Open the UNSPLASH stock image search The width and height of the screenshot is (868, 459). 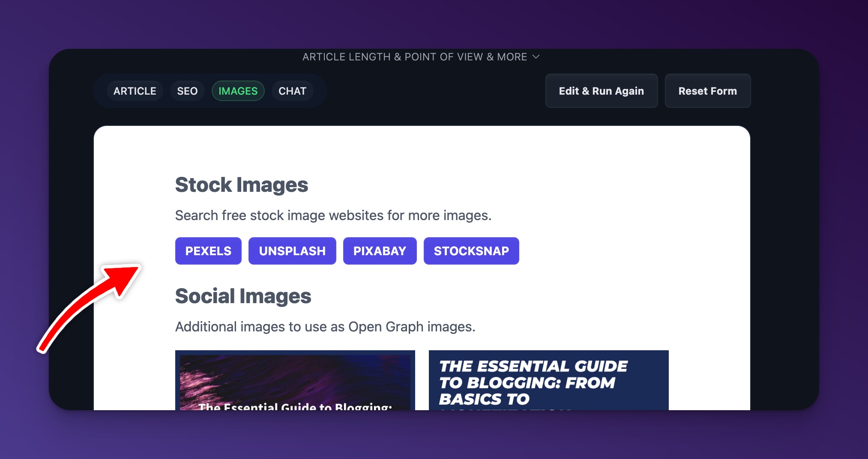coord(292,251)
